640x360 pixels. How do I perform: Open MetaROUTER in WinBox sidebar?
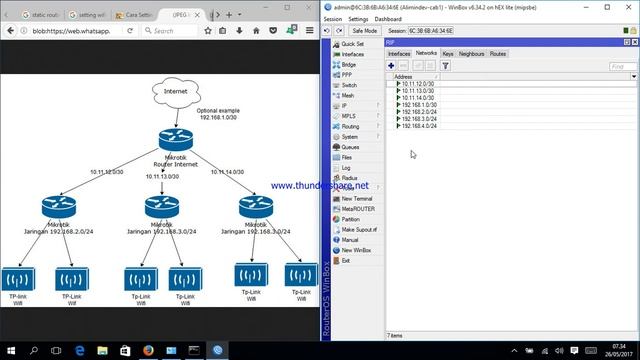coord(358,209)
